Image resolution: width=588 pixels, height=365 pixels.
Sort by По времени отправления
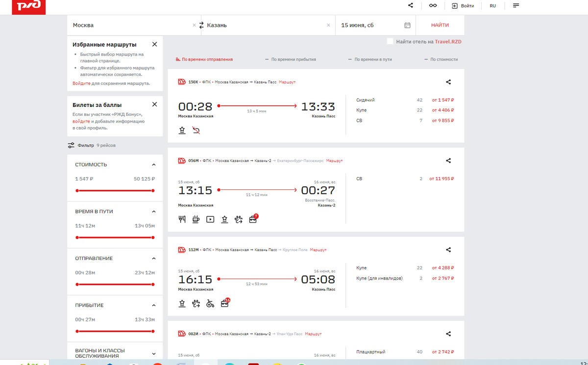tap(204, 59)
